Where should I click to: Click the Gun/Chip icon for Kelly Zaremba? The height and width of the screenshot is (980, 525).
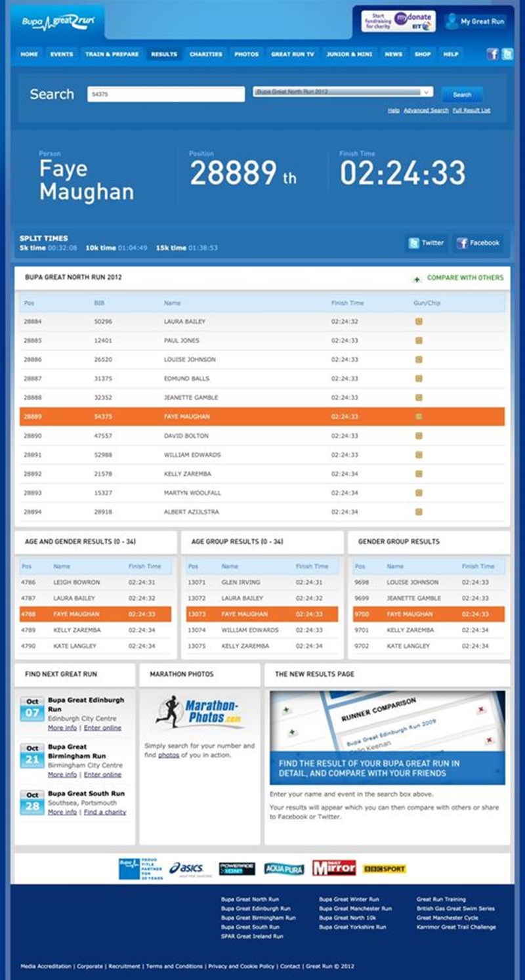click(x=419, y=474)
